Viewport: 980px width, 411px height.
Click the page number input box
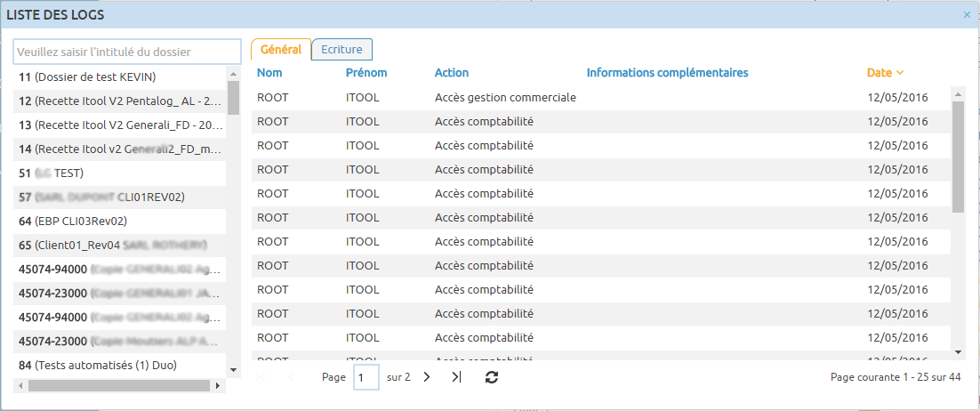pyautogui.click(x=365, y=377)
